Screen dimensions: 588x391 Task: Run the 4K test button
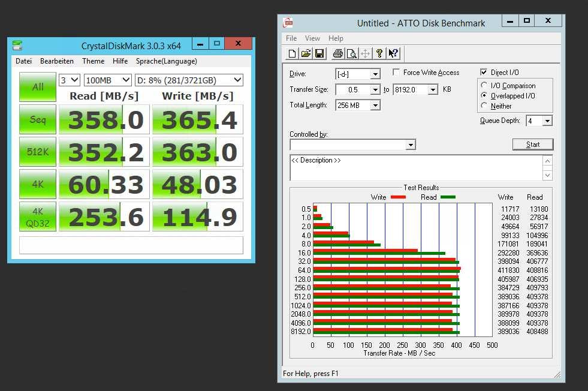tap(38, 184)
